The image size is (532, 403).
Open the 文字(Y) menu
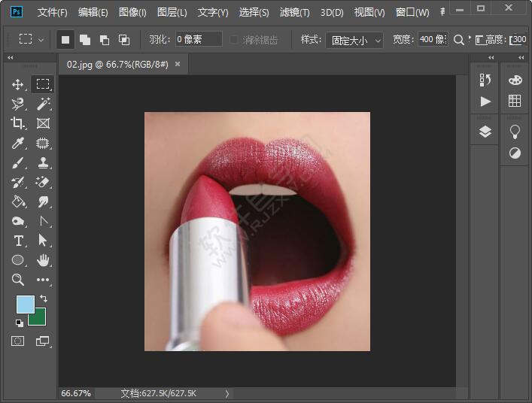(x=213, y=13)
